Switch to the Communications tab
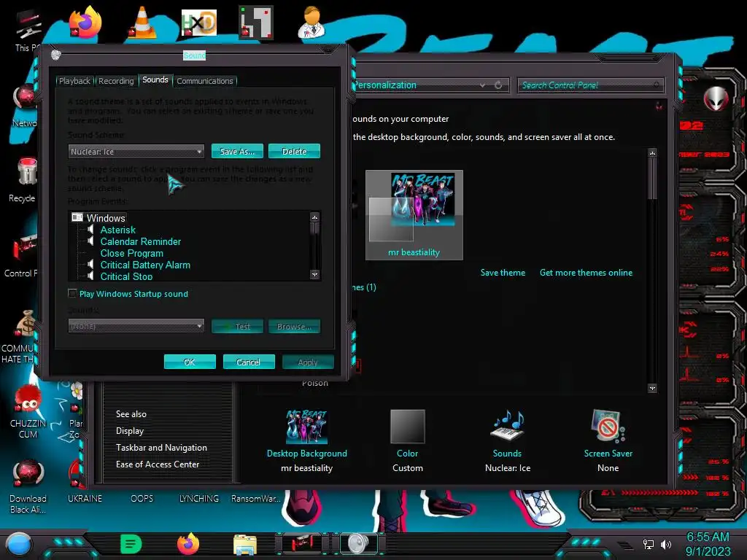The width and height of the screenshot is (747, 560). [x=205, y=81]
